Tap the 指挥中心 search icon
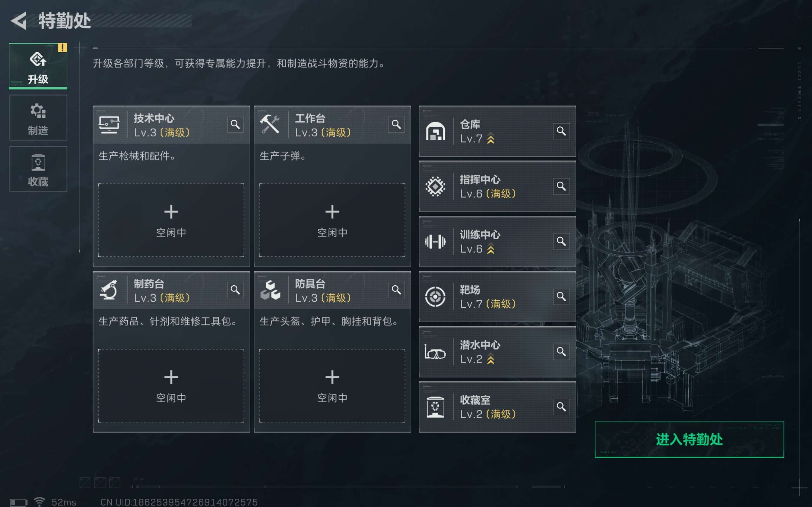 (x=561, y=186)
